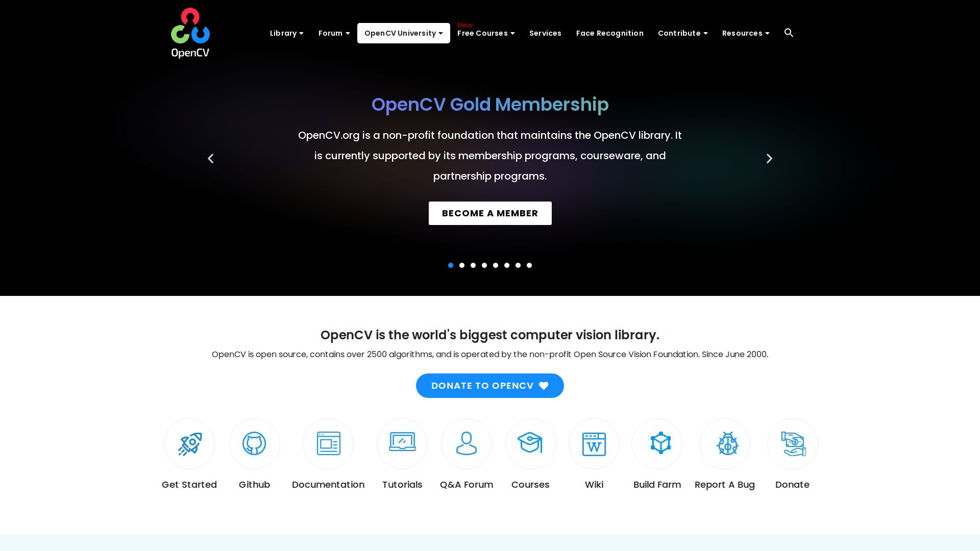Open the Github icon link

click(x=254, y=443)
